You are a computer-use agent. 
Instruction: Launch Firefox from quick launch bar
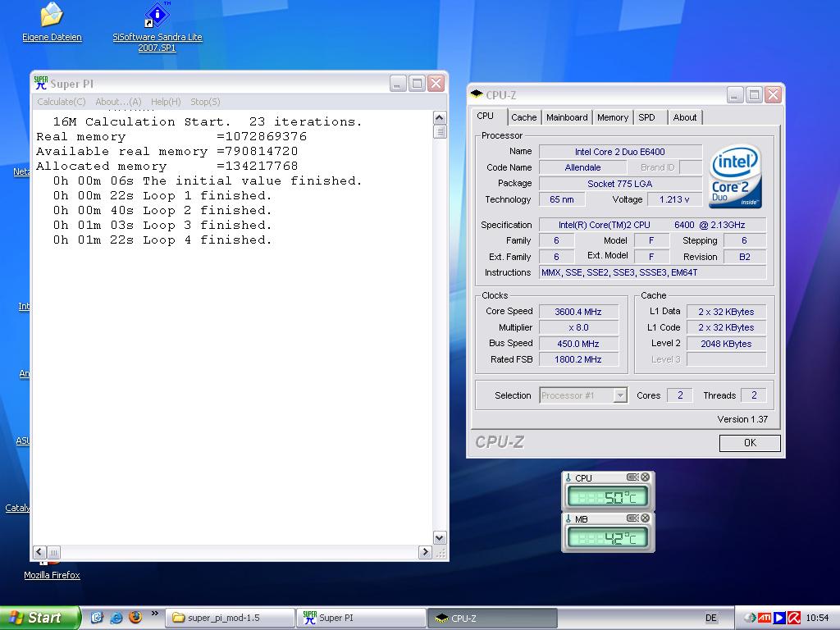tap(135, 618)
